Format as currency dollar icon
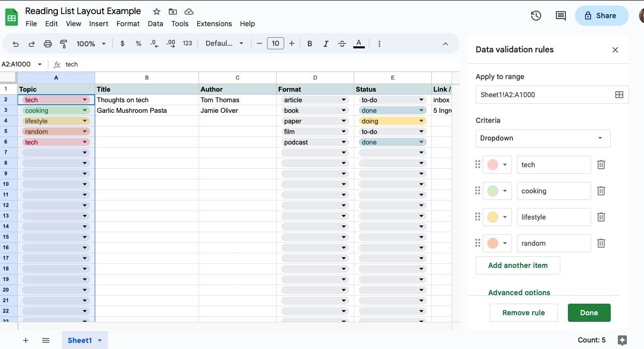 point(122,44)
